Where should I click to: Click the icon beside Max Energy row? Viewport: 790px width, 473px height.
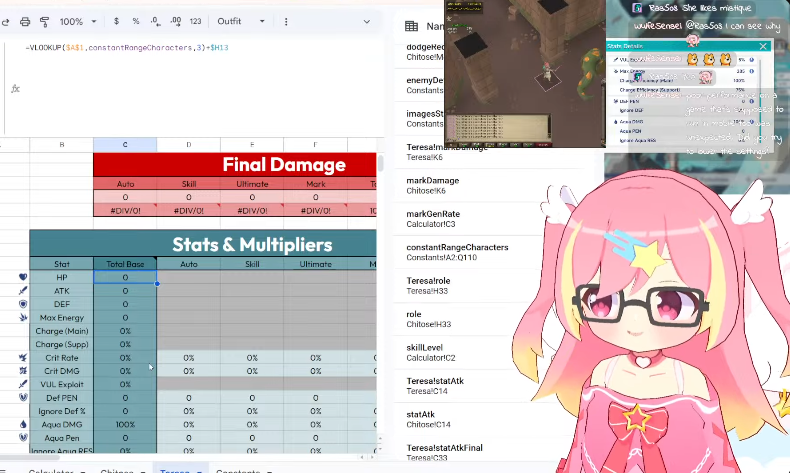(x=23, y=317)
